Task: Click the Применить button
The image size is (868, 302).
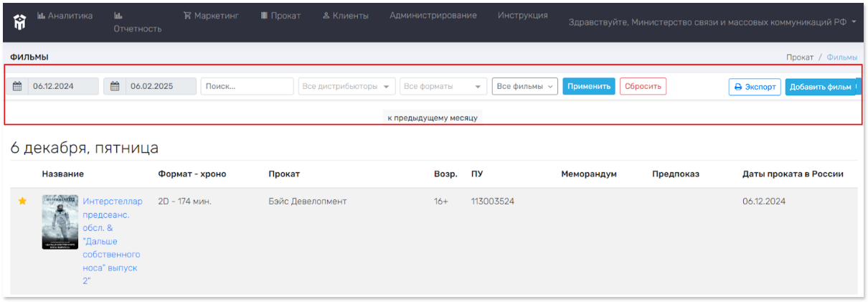Action: click(589, 86)
